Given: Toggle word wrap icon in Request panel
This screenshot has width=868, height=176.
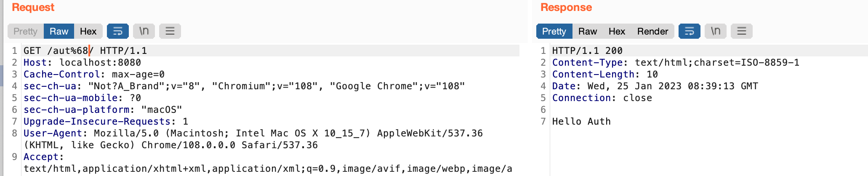Looking at the screenshot, I should tap(118, 31).
